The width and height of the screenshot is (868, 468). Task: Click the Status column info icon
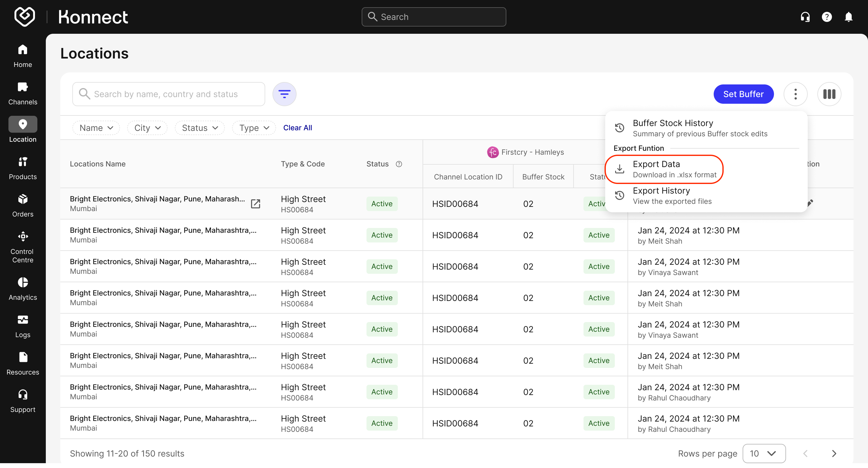(399, 164)
